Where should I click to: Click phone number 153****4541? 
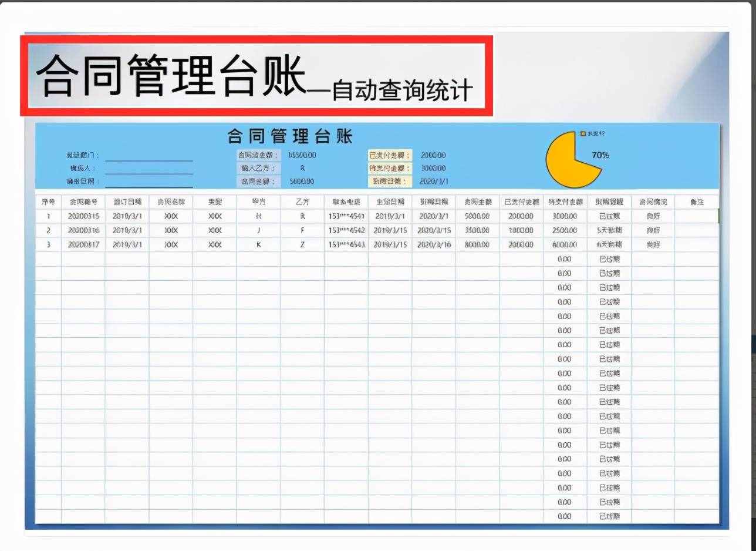tap(346, 216)
